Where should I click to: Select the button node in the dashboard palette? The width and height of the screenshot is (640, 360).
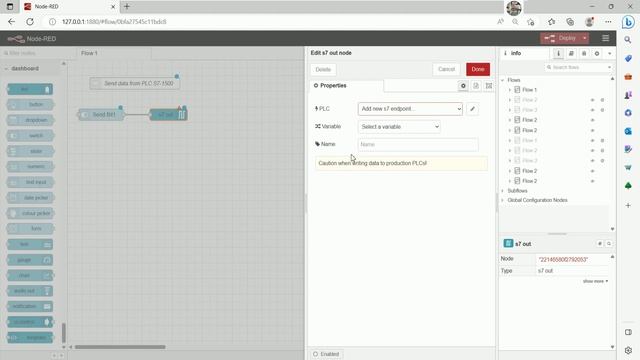point(30,104)
